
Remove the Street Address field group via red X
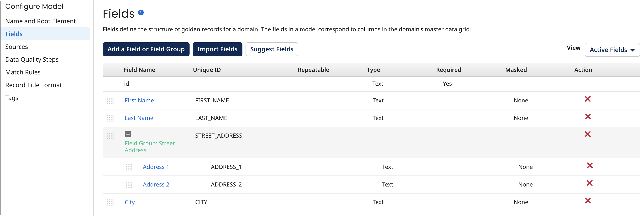(588, 134)
